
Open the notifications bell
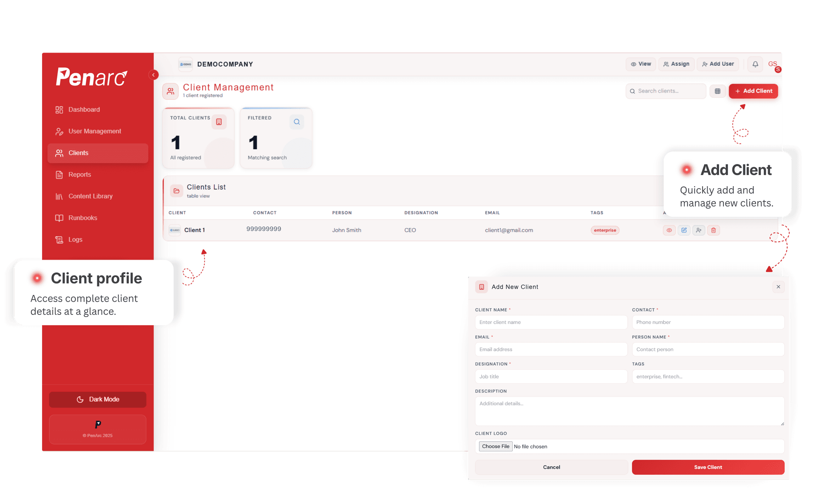755,64
